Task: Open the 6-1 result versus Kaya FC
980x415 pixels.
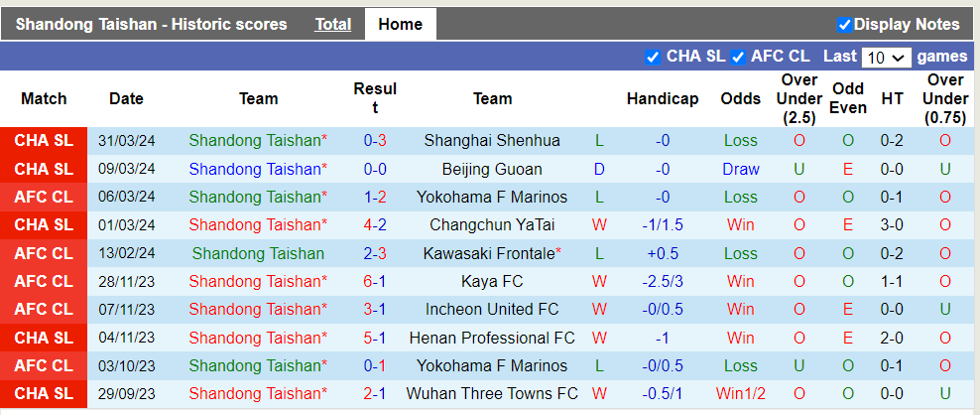Action: [375, 282]
